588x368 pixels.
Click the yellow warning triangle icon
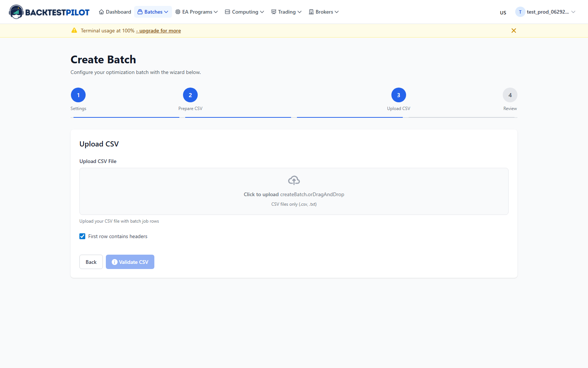[x=74, y=31]
